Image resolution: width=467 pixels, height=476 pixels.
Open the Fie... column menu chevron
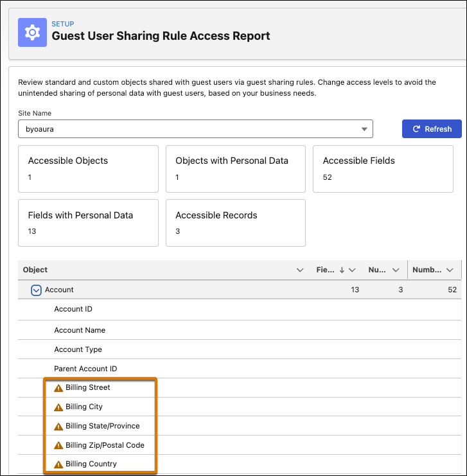click(352, 270)
